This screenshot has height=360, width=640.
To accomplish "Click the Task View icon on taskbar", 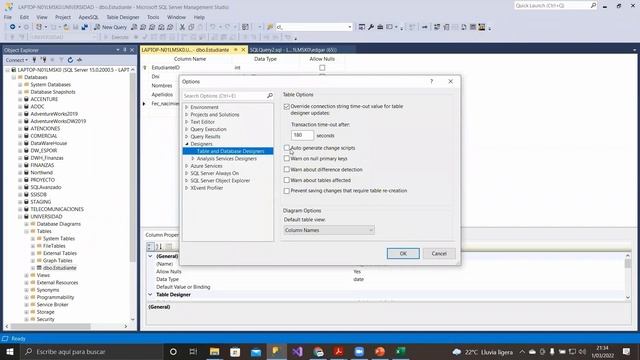I will (193, 351).
